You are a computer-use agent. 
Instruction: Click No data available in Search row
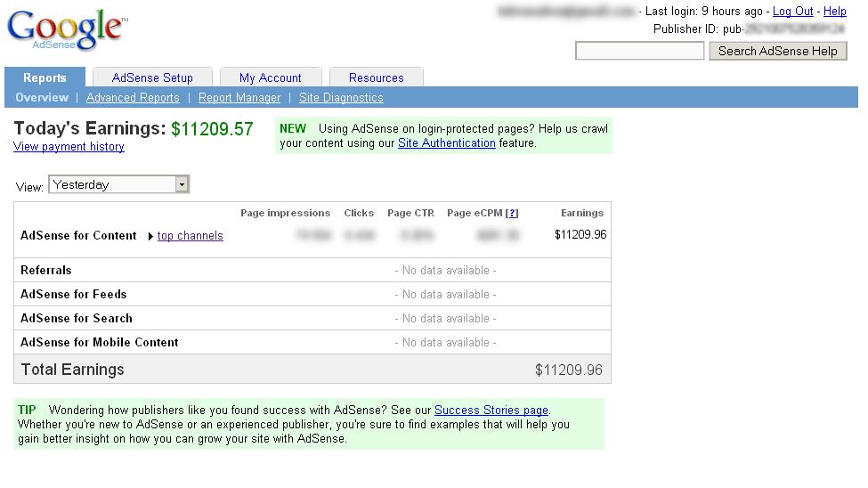coord(446,319)
